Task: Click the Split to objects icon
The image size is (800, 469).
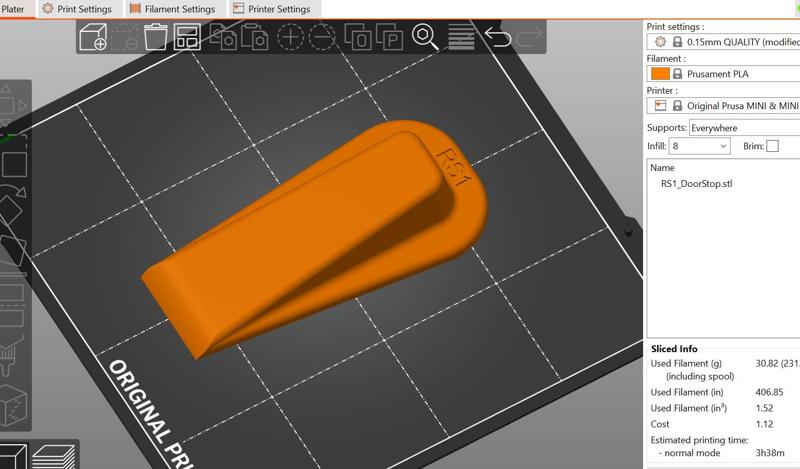Action: [358, 37]
